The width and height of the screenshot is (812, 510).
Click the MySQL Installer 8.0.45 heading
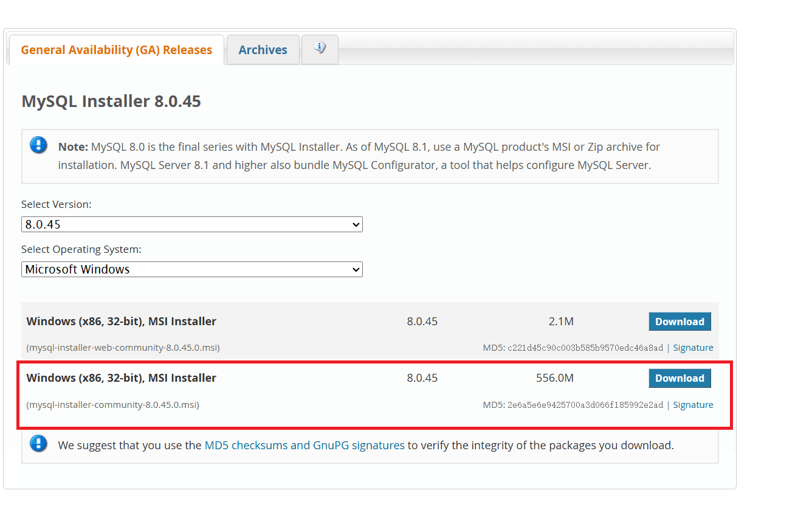111,101
